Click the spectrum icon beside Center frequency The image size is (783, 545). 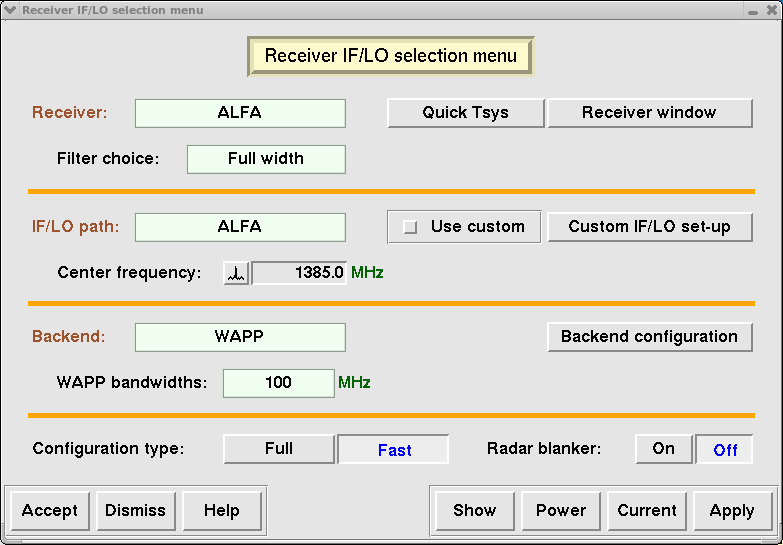click(236, 273)
